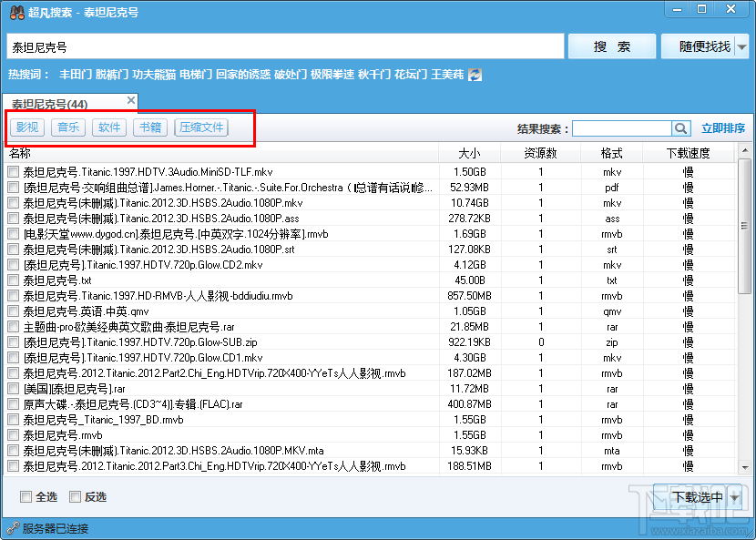The image size is (756, 540).
Task: Close the 泰坦尼克号(44) tab
Action: tap(130, 100)
